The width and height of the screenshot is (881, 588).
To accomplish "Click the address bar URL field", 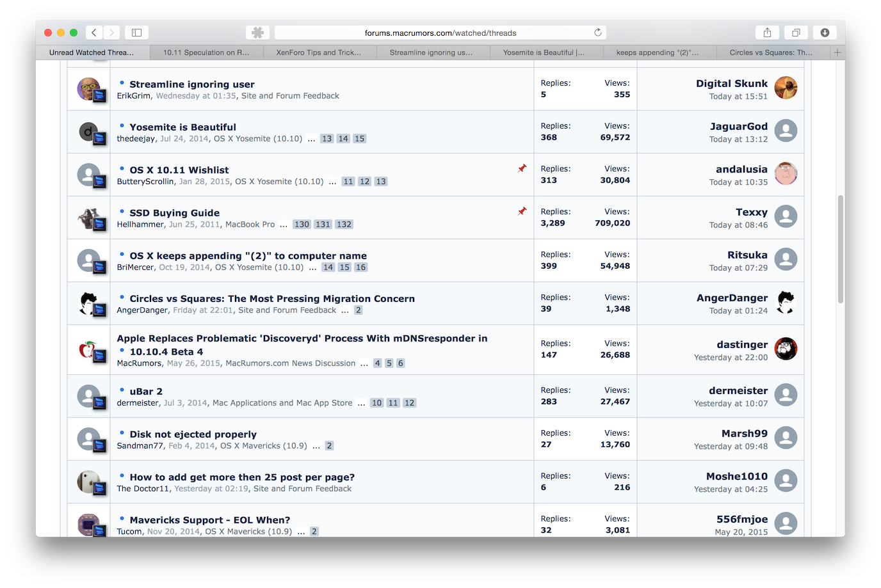I will click(440, 33).
